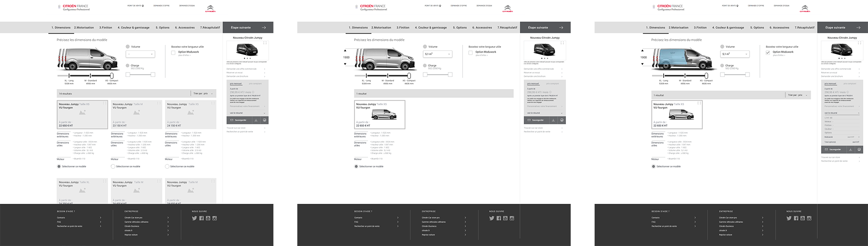Click the Citroën chevron logo in middle mockup header

(507, 9)
